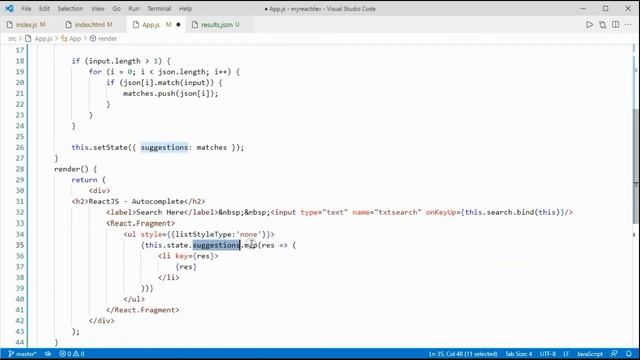Click line number 35 in gutter
The height and width of the screenshot is (360, 640).
20,245
